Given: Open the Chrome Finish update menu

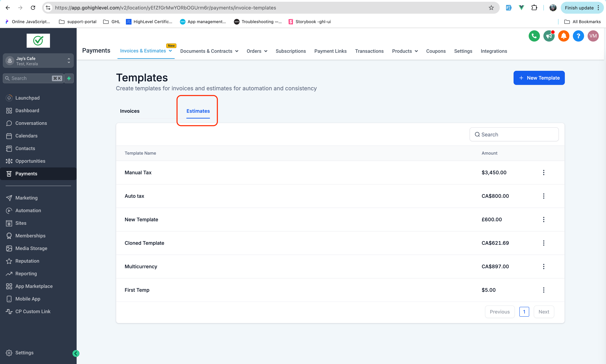Looking at the screenshot, I should 582,8.
